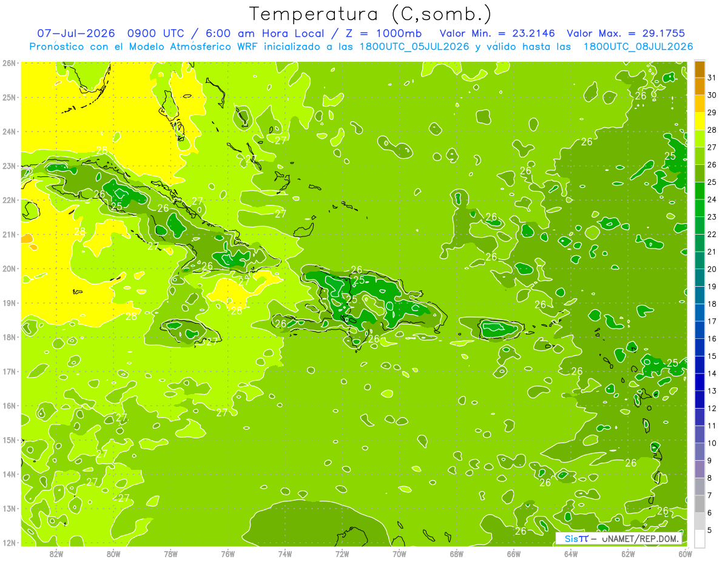This screenshot has width=728, height=562.
Task: Pick teal swatch between 19 and 20
Action: click(699, 278)
